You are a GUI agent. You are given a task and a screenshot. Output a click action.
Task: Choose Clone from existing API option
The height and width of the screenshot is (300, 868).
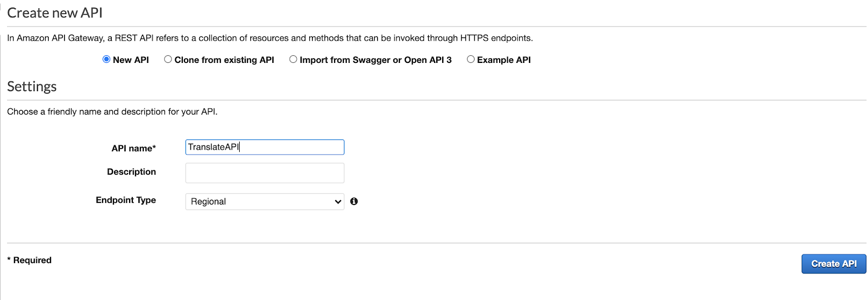[x=168, y=59]
